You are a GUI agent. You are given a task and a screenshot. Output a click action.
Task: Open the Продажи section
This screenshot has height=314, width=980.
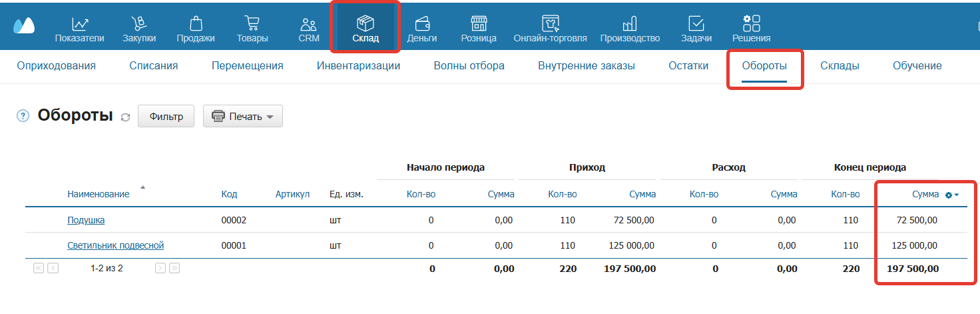196,29
